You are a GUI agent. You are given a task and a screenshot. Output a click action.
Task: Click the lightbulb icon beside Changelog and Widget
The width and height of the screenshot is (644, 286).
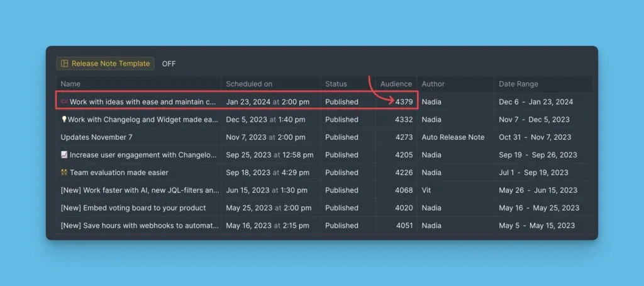pyautogui.click(x=64, y=119)
